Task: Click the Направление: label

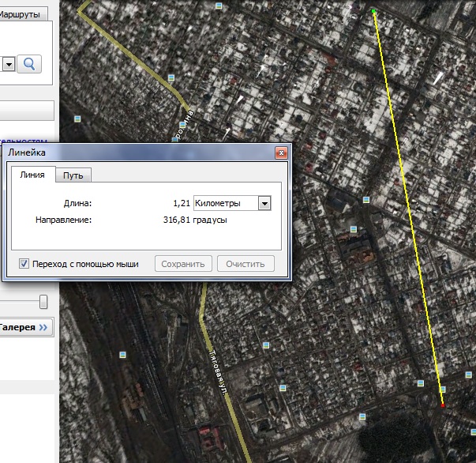Action: click(x=63, y=220)
